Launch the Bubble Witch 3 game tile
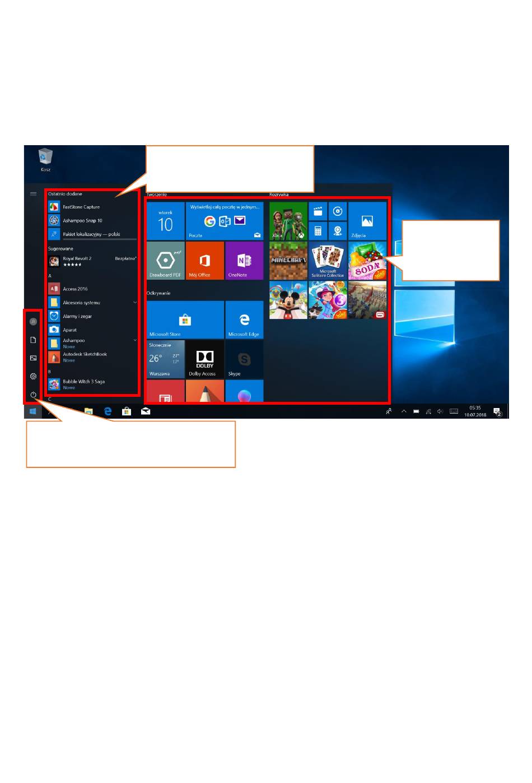 pyautogui.click(x=328, y=300)
